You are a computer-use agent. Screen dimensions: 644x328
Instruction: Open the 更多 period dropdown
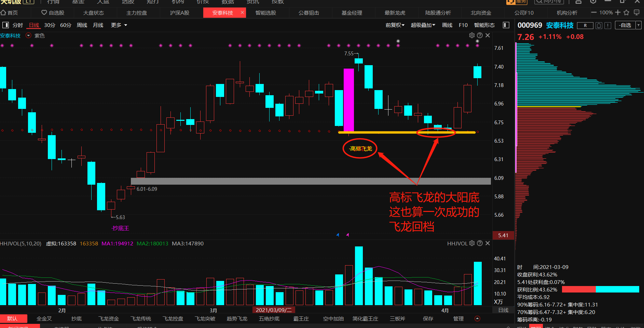tap(119, 25)
